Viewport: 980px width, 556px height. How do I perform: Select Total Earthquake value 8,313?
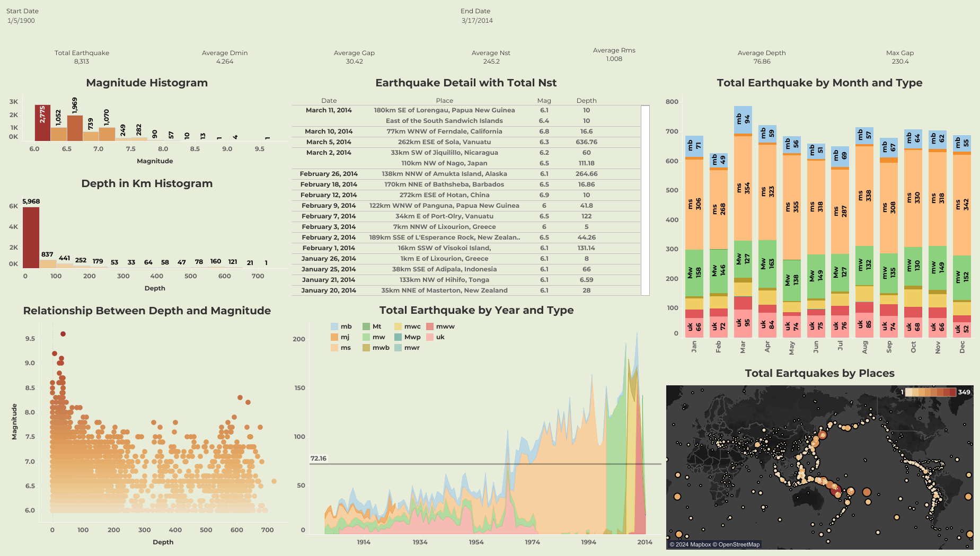pos(82,61)
